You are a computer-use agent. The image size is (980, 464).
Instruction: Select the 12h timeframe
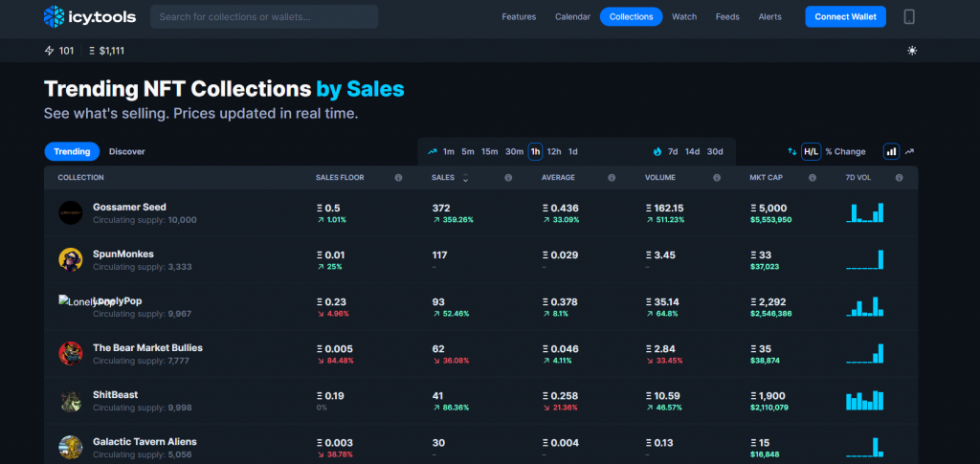(x=554, y=152)
